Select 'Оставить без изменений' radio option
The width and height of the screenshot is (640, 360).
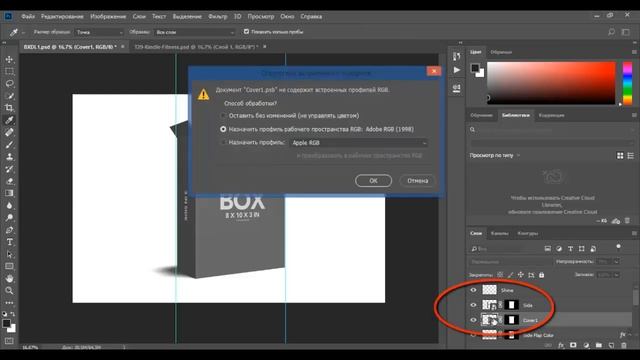[x=223, y=116]
